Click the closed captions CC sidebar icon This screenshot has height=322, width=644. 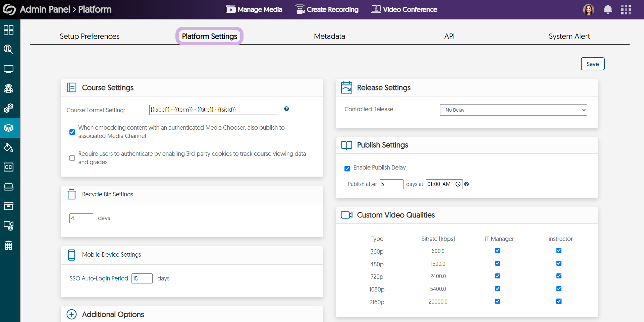[x=8, y=167]
